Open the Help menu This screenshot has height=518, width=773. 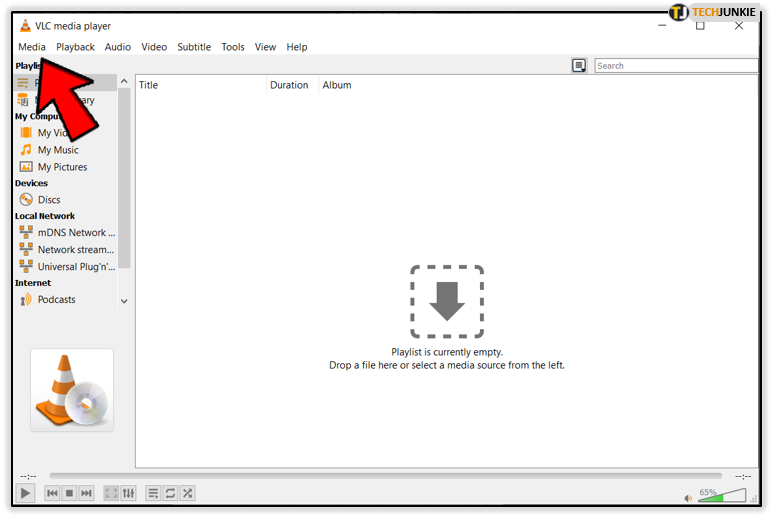point(297,47)
